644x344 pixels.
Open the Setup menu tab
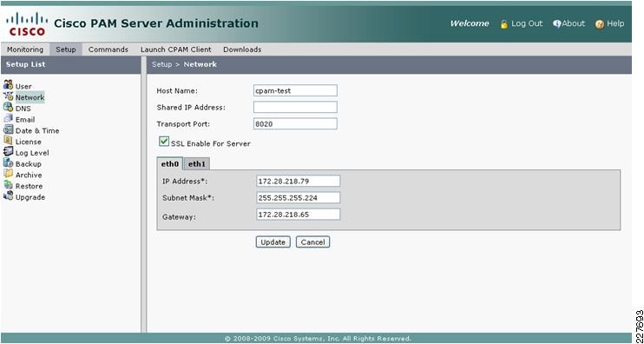(66, 50)
